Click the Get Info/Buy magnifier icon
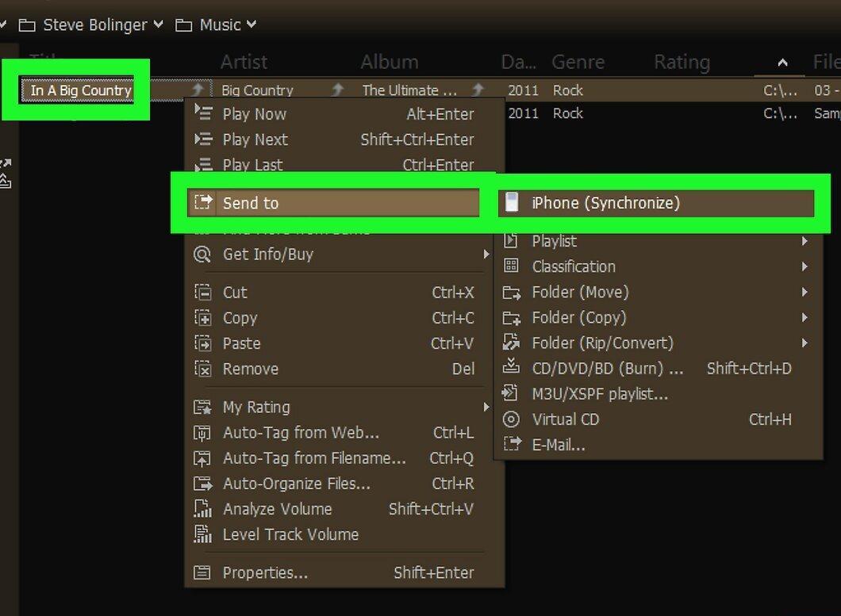Viewport: 841px width, 616px height. (x=202, y=254)
